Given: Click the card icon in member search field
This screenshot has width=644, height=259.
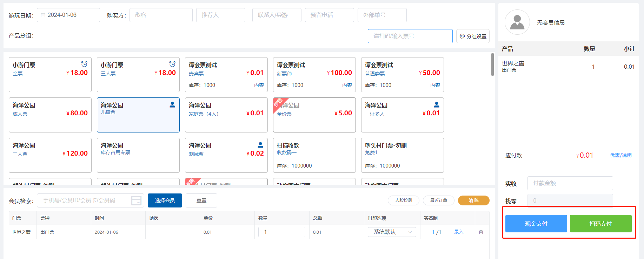Looking at the screenshot, I should tap(136, 200).
